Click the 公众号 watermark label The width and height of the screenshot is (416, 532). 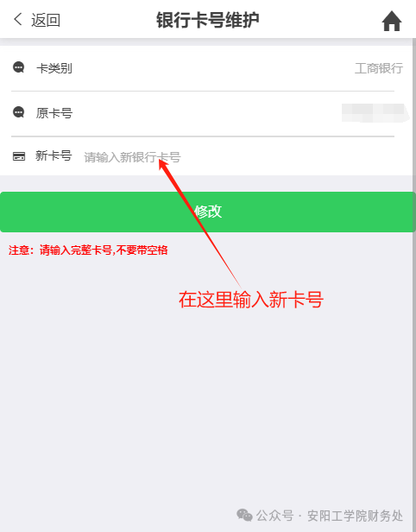[274, 516]
